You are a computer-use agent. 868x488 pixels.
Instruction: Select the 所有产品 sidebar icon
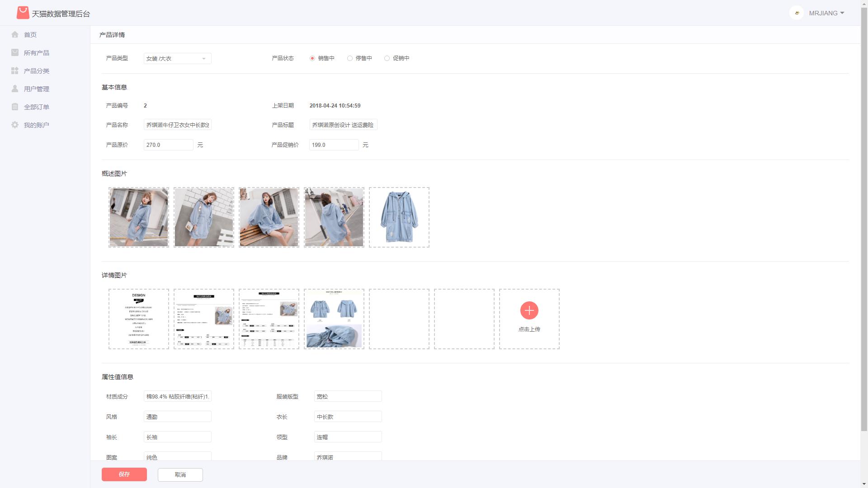[x=15, y=52]
